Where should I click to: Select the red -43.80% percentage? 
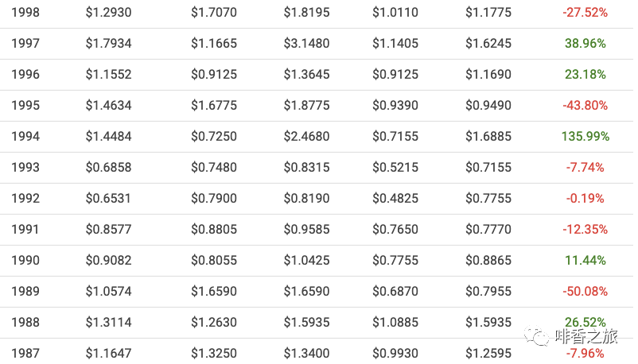pos(585,106)
